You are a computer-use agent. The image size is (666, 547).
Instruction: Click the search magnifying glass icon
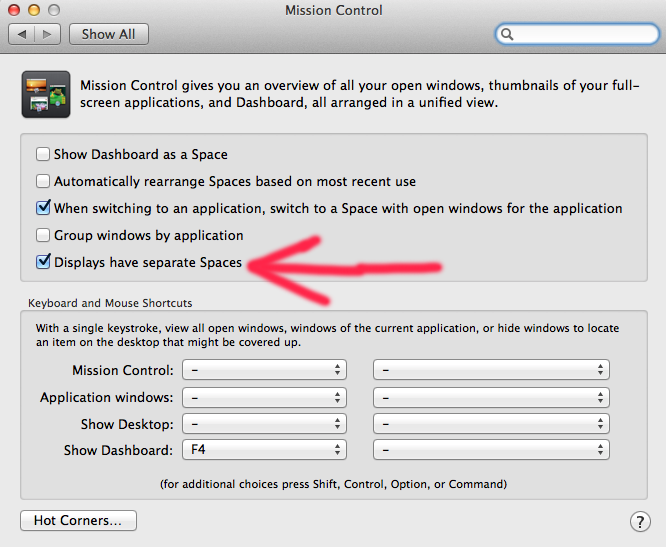pyautogui.click(x=508, y=34)
